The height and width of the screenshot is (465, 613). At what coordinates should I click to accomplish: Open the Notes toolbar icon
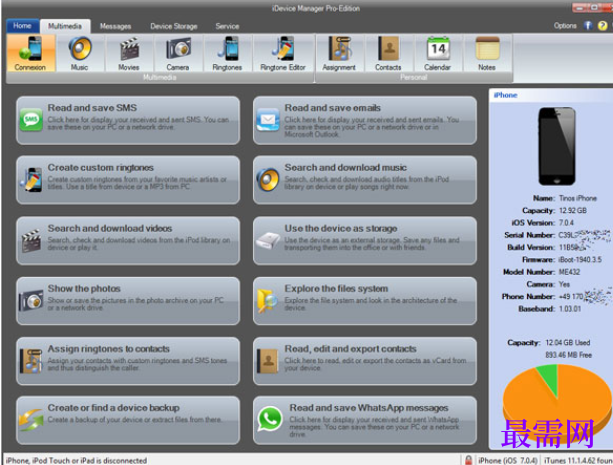click(487, 53)
